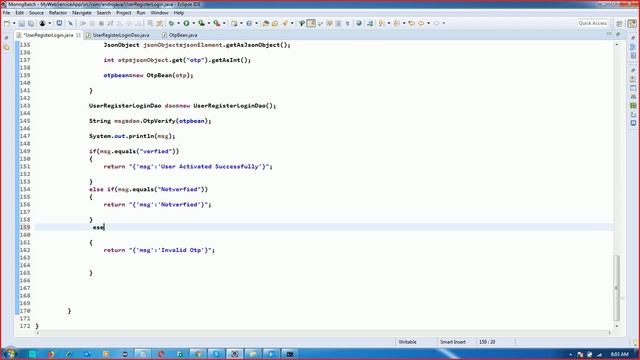Click the globe web browser toolbar icon
640x360 pixels.
point(359,23)
